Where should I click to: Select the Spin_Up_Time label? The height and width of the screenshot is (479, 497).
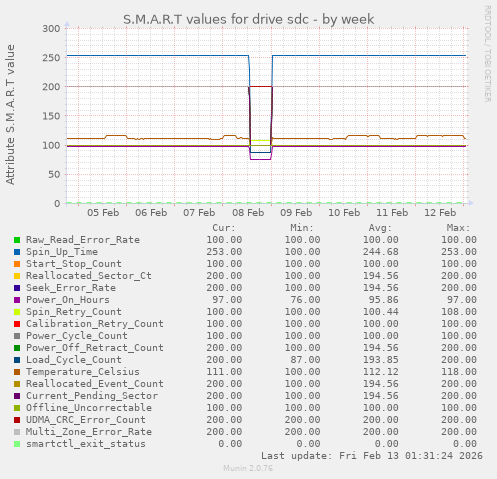pyautogui.click(x=62, y=252)
